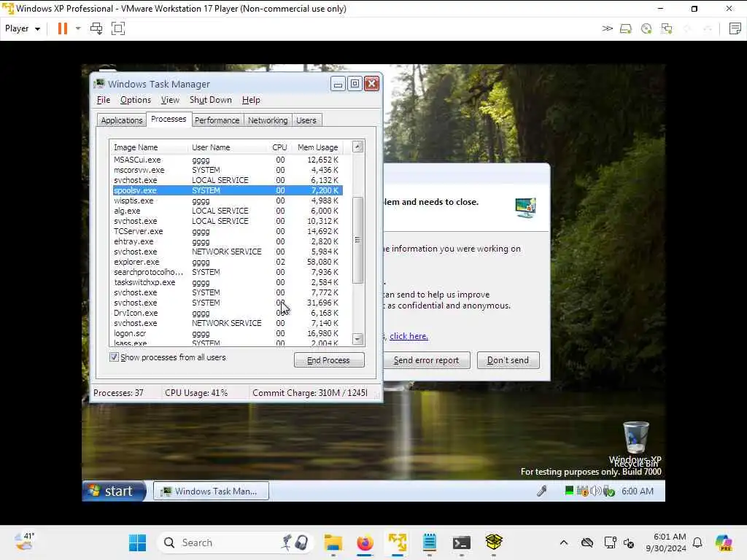Open the power options dropdown arrow
This screenshot has width=747, height=560.
pyautogui.click(x=78, y=28)
